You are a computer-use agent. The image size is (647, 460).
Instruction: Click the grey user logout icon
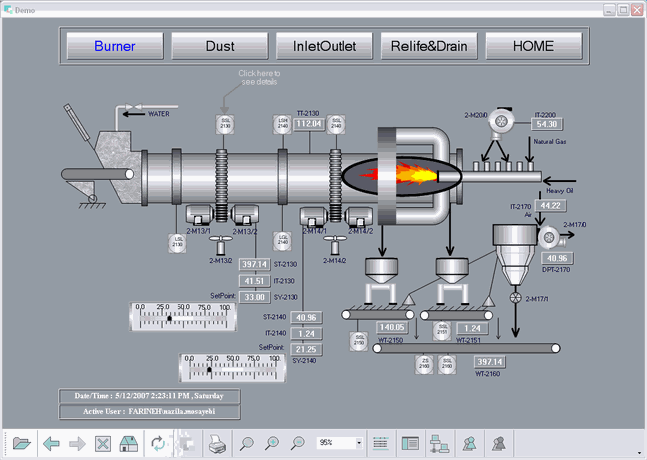pyautogui.click(x=499, y=444)
